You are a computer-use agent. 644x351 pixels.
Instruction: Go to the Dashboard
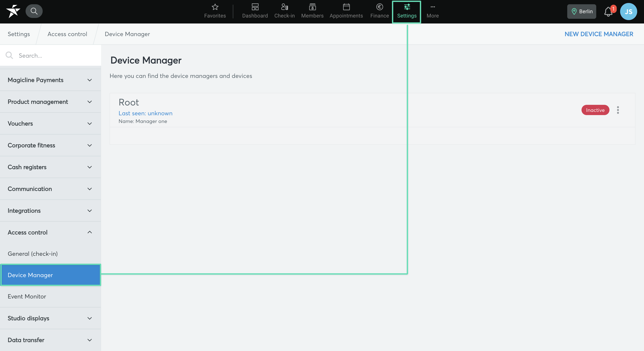point(255,12)
